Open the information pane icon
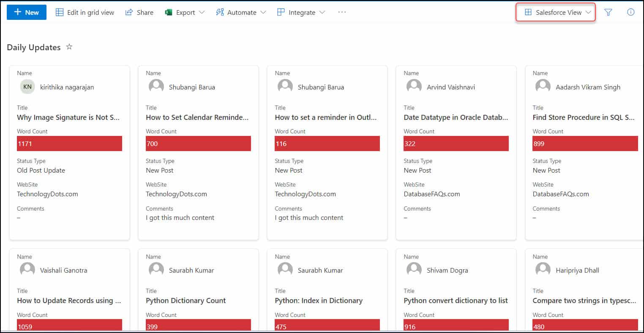 [x=630, y=12]
